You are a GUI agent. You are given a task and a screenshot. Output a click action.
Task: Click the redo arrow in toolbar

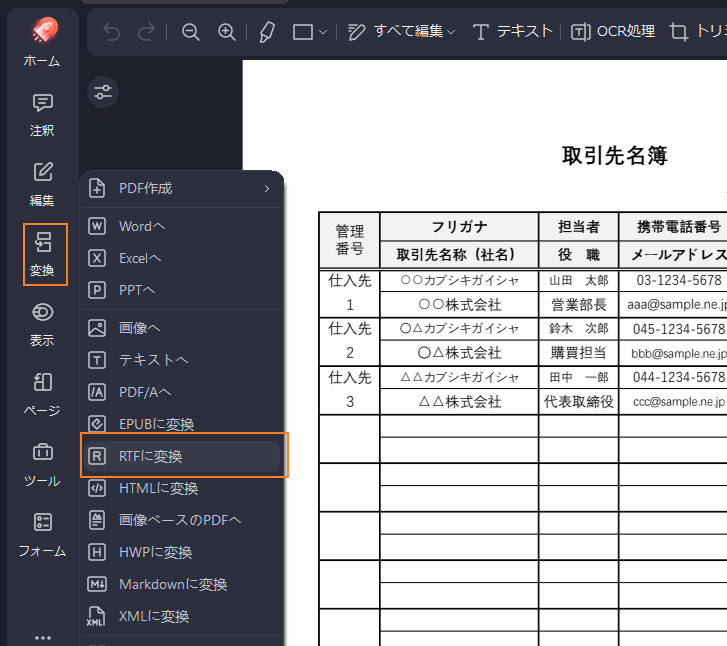(146, 32)
